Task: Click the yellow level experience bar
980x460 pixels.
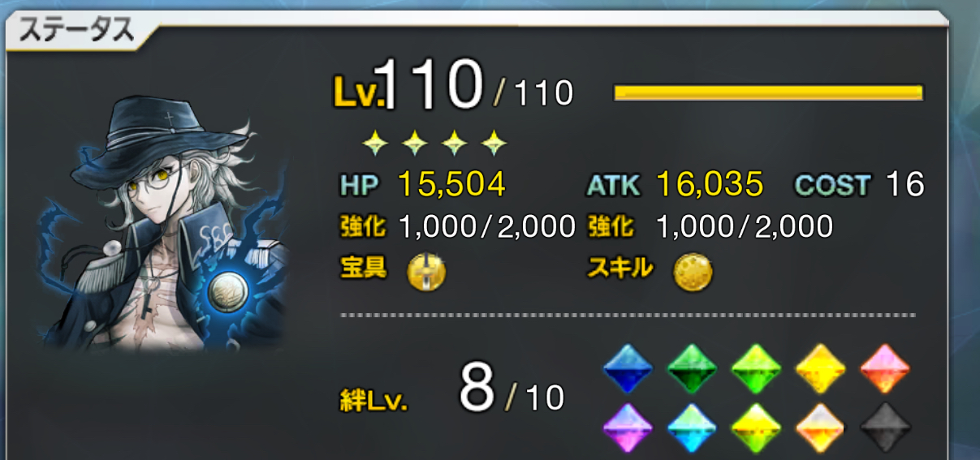Action: pyautogui.click(x=768, y=92)
